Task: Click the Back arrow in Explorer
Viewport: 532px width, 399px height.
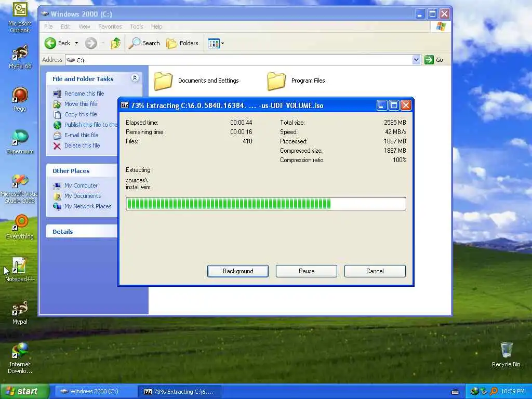Action: [x=58, y=43]
